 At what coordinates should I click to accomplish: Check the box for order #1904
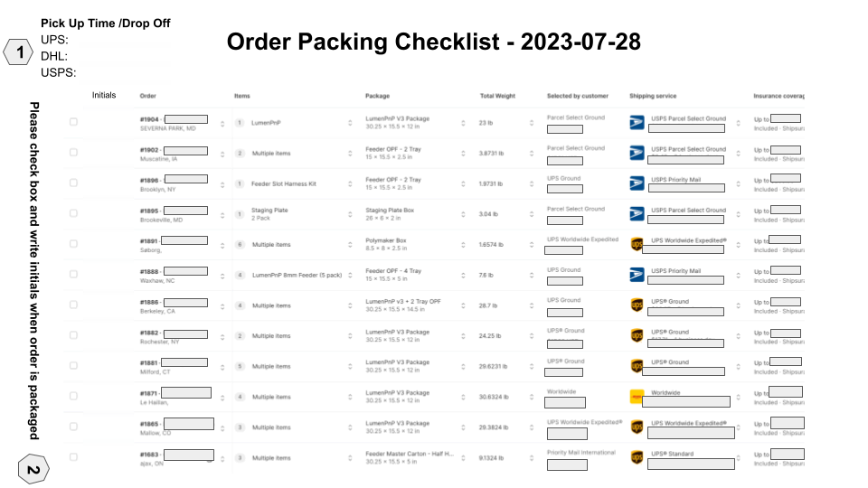click(x=73, y=122)
